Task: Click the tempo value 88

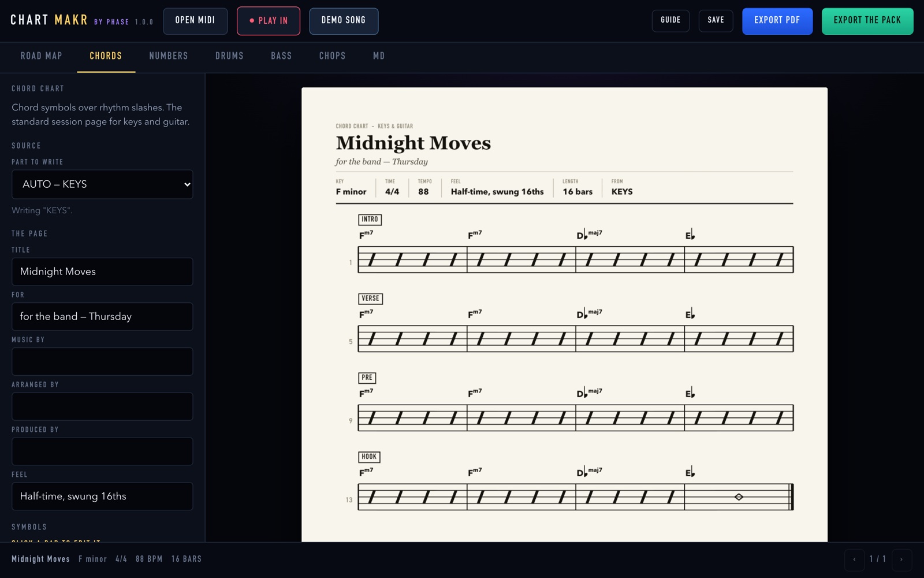Action: tap(423, 192)
